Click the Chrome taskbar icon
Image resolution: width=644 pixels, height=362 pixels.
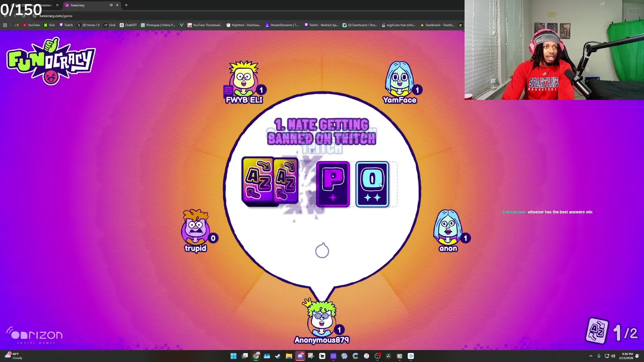click(x=256, y=356)
